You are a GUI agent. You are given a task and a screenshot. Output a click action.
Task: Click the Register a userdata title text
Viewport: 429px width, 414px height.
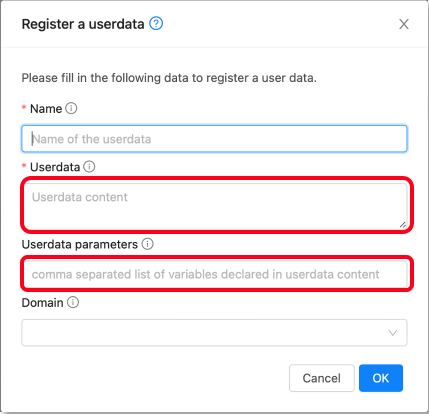coord(83,24)
